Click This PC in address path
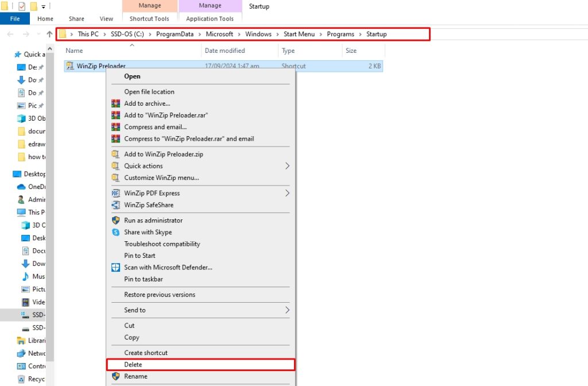This screenshot has height=386, width=588. [x=88, y=34]
